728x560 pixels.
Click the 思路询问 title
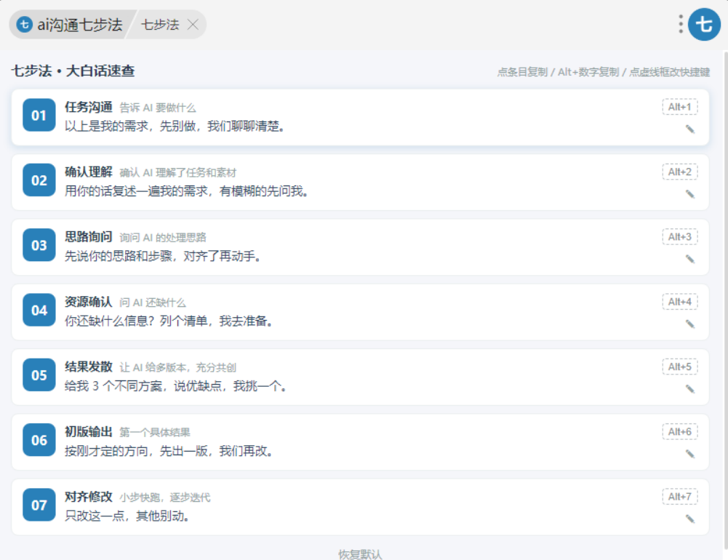(88, 237)
